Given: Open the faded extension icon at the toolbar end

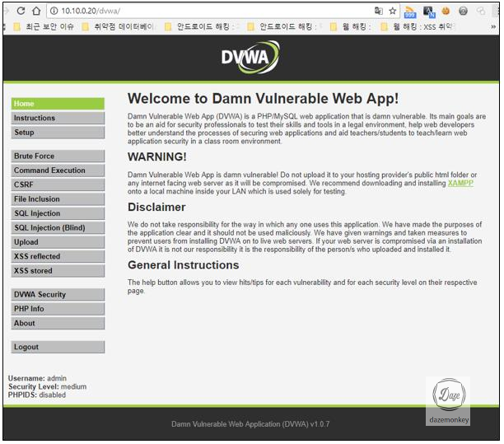Looking at the screenshot, I should coord(481,12).
